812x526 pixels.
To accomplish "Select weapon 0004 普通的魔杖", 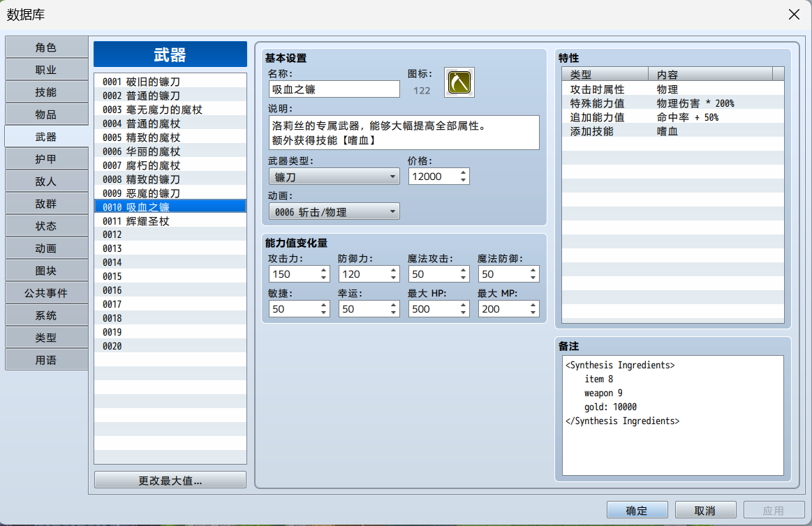I will 170,123.
